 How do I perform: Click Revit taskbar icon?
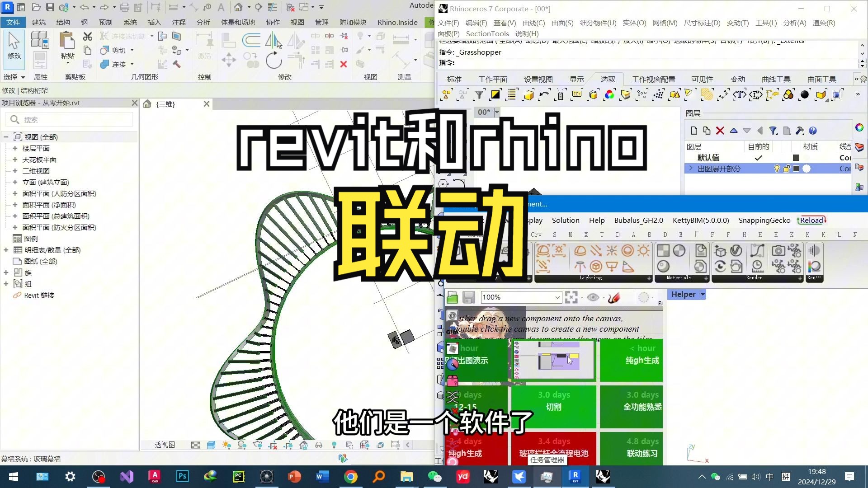click(575, 476)
